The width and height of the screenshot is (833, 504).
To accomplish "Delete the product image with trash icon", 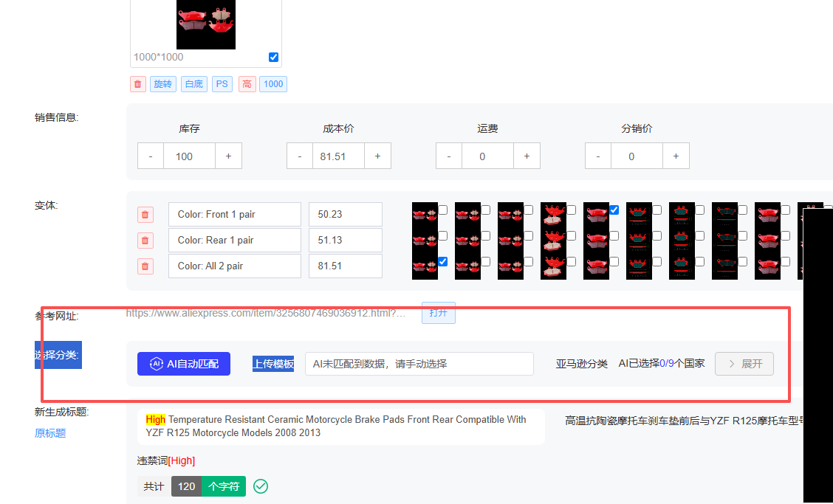I will point(138,84).
